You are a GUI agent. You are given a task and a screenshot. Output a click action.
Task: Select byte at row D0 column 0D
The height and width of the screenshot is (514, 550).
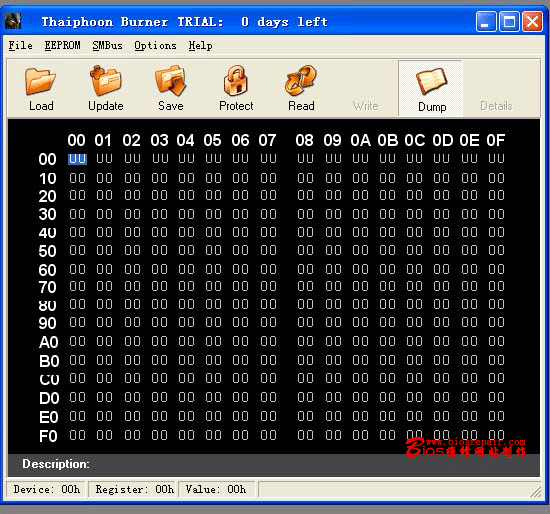[441, 397]
